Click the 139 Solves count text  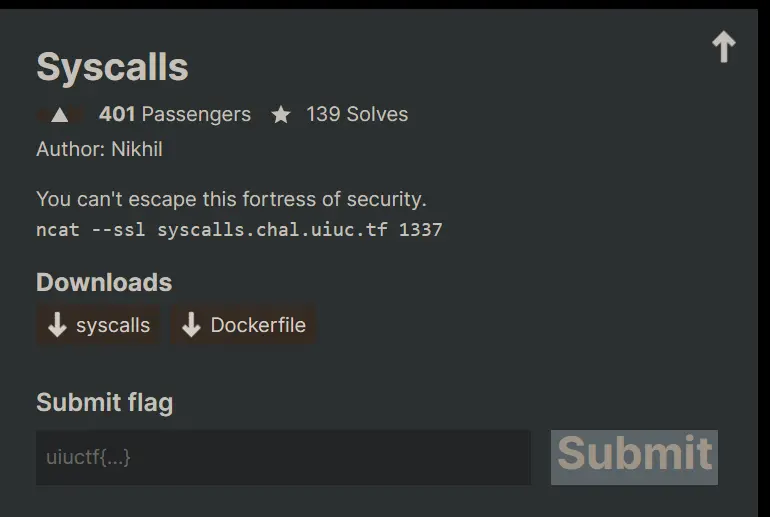pos(357,114)
